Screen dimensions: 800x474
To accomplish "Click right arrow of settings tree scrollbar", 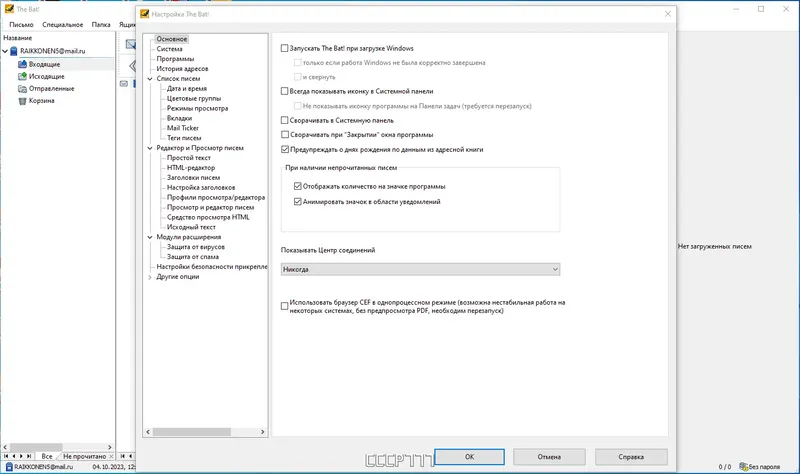I will pyautogui.click(x=262, y=432).
